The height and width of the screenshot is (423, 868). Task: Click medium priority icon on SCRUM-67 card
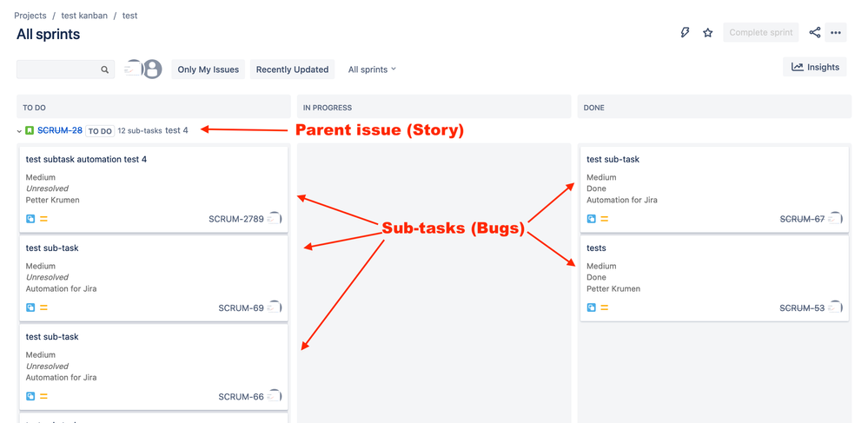click(x=605, y=219)
